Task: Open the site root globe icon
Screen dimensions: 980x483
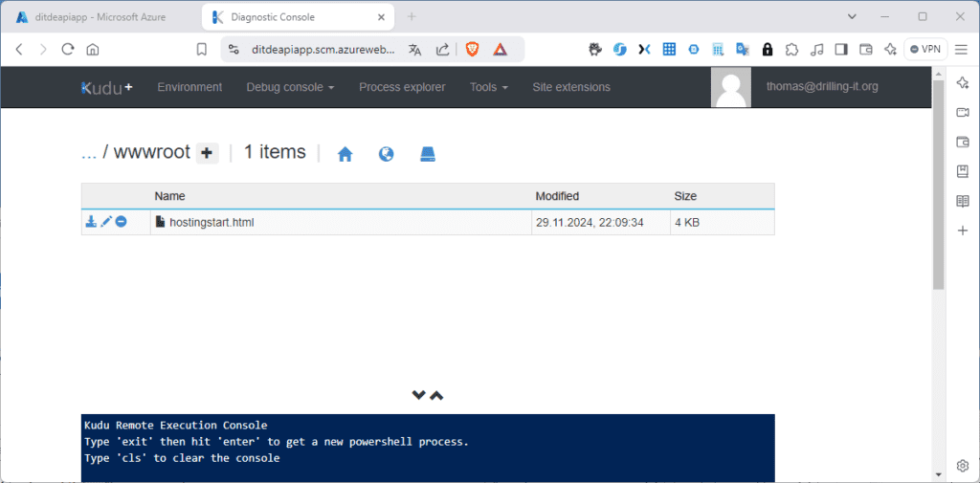Action: click(387, 154)
